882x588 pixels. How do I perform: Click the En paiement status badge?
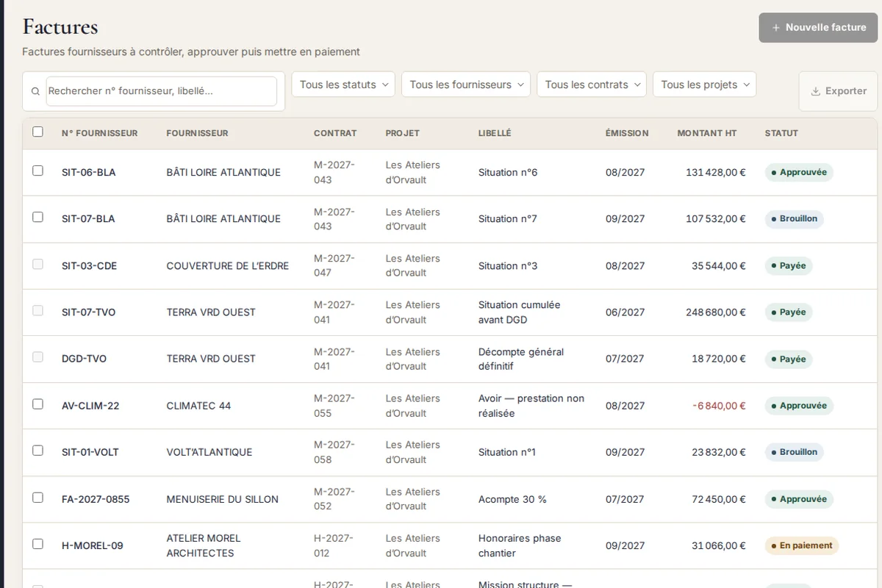coord(802,546)
